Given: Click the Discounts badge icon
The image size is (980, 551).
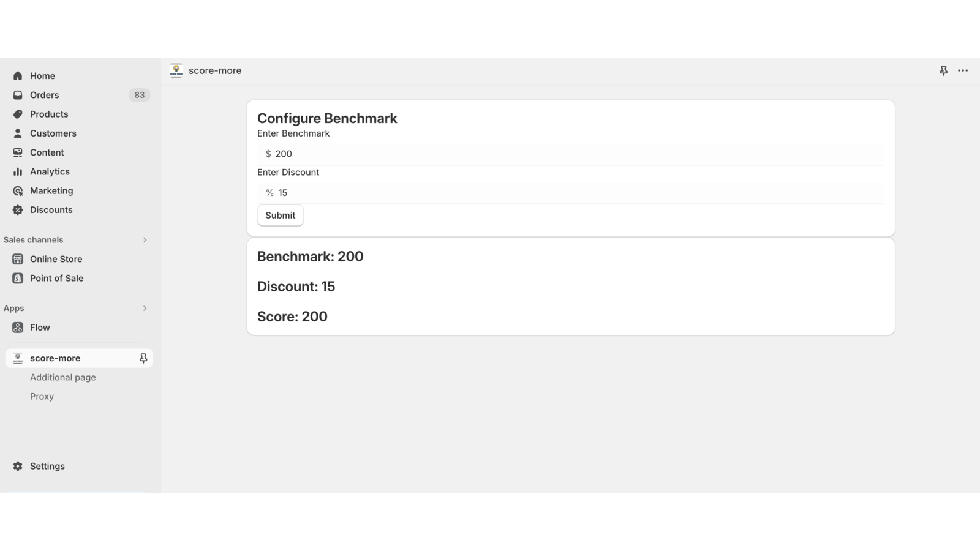Looking at the screenshot, I should coord(18,210).
